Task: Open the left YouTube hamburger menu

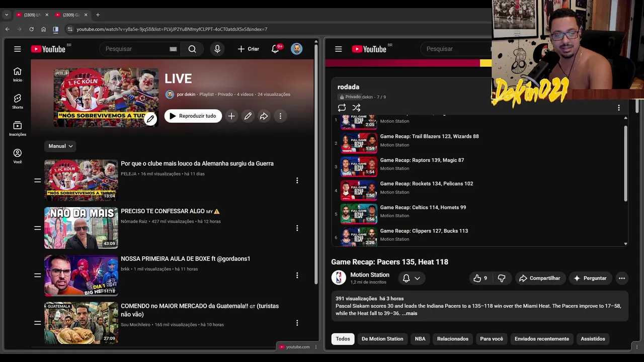Action: [x=18, y=49]
